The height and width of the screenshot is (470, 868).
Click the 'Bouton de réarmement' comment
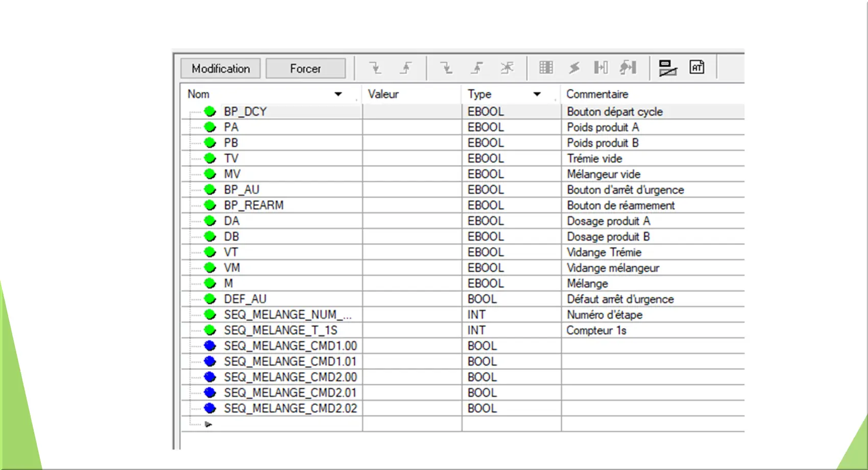[621, 205]
